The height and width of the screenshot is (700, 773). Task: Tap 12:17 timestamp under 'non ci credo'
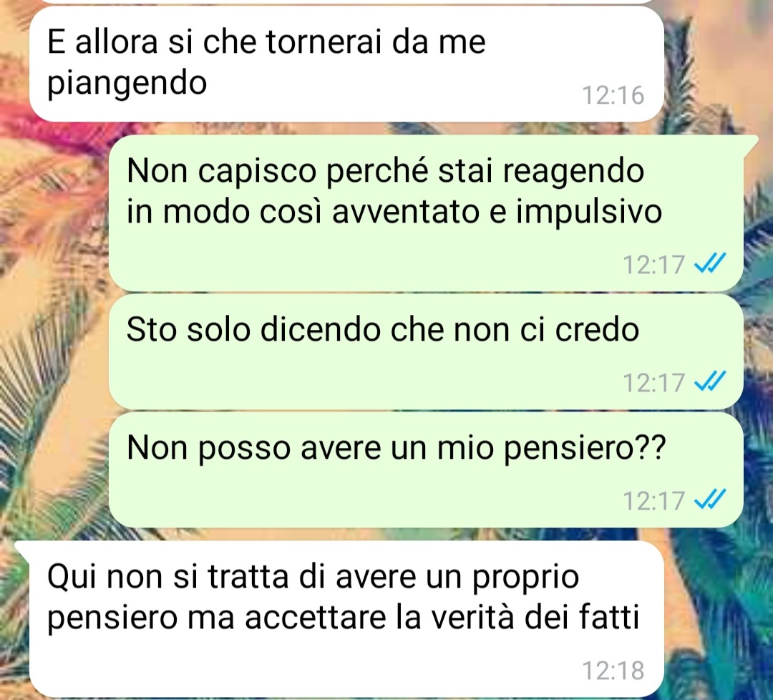point(654,382)
